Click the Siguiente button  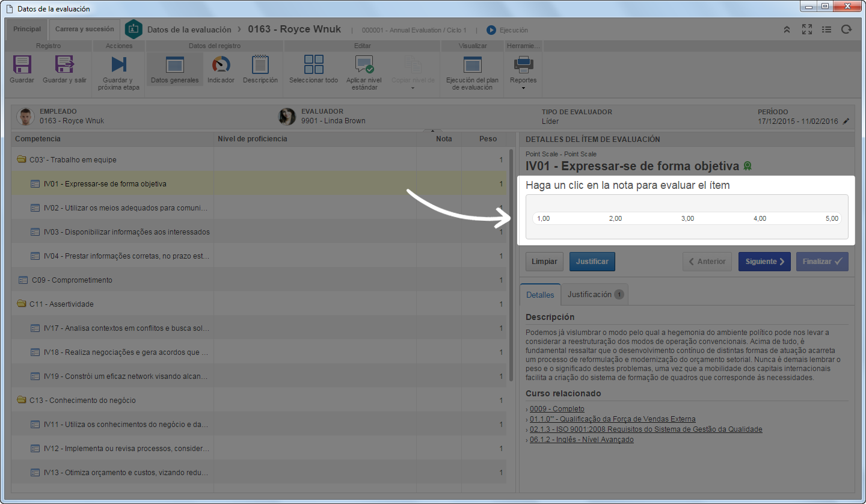pos(764,262)
